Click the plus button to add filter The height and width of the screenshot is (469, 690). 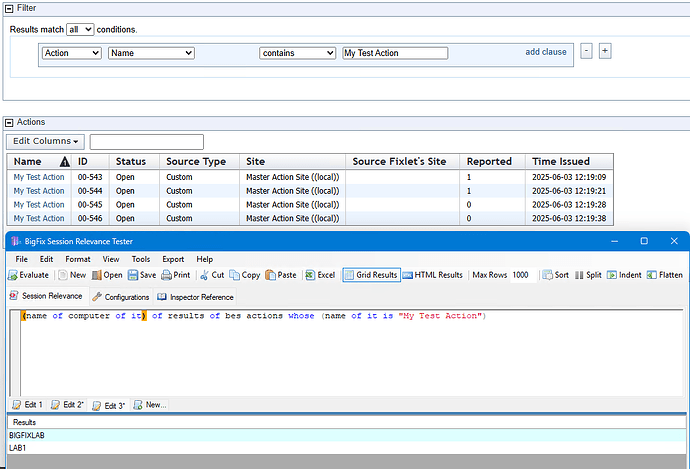coord(604,51)
